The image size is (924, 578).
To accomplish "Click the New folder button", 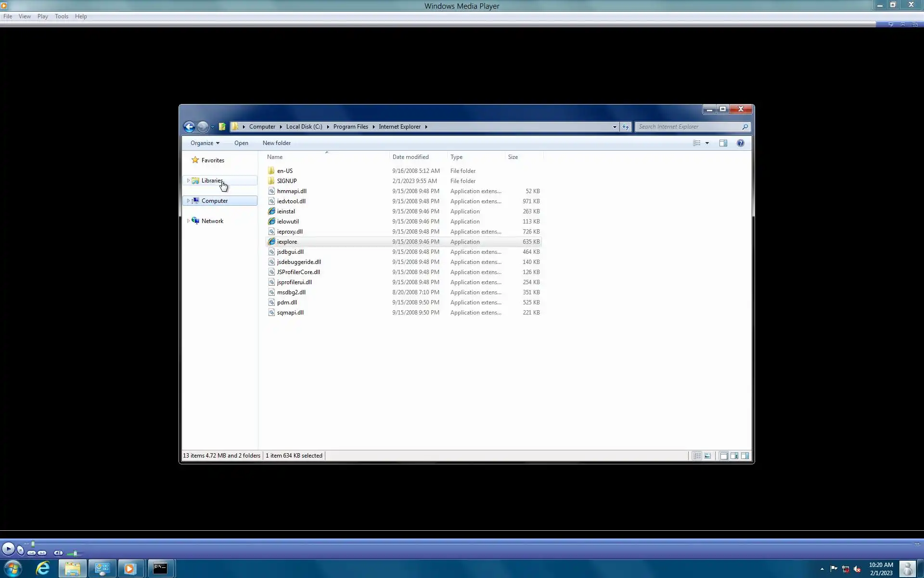I will (x=276, y=143).
